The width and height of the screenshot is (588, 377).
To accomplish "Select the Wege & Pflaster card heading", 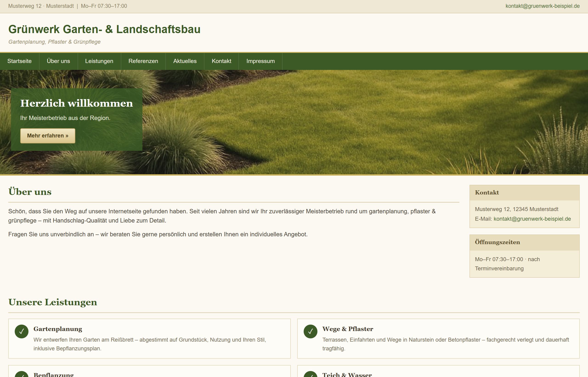I will click(x=348, y=329).
